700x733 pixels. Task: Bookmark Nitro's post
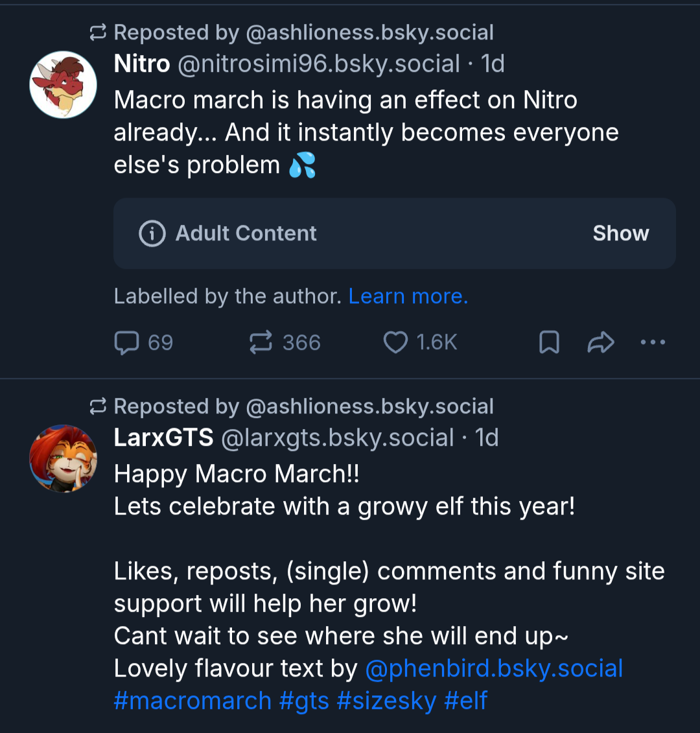[549, 343]
